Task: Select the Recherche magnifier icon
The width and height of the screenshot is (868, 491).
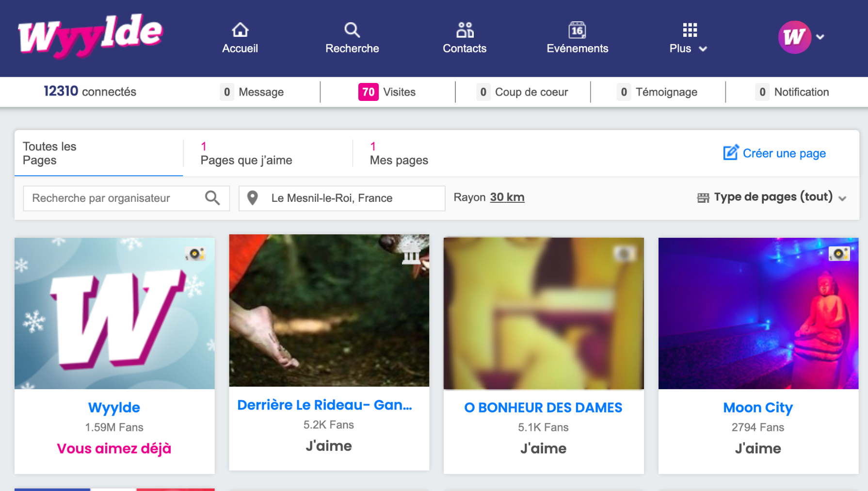Action: click(352, 30)
